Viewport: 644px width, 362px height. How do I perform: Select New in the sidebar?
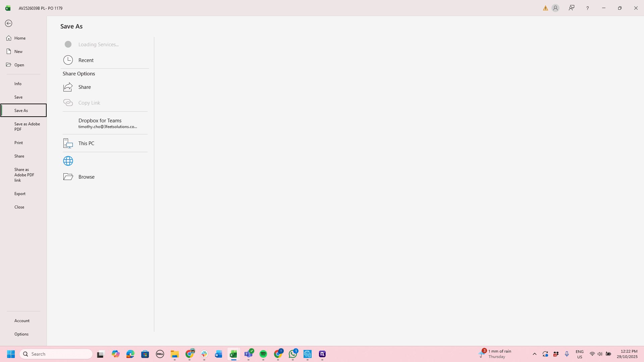(23, 52)
